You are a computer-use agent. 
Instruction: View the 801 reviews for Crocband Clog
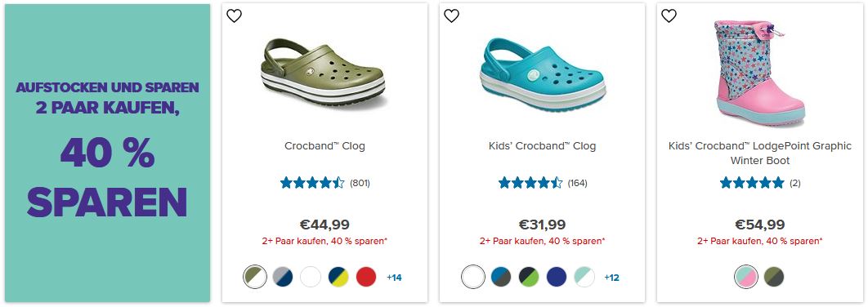coord(360,183)
